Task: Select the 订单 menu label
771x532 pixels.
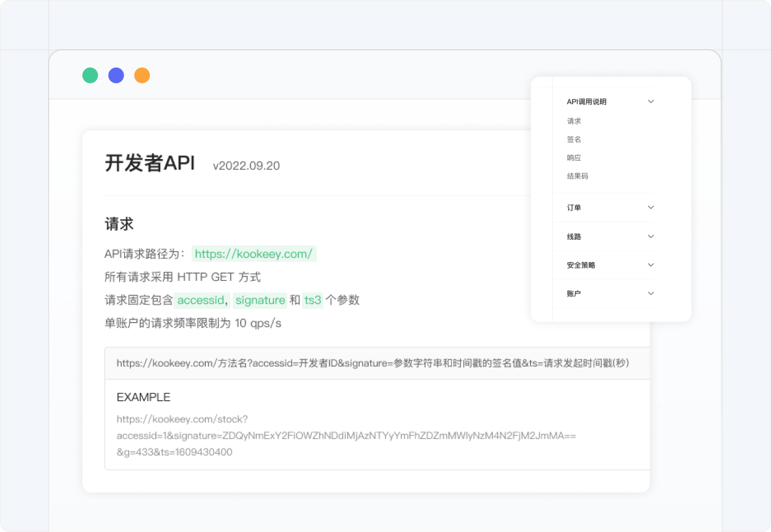Action: click(x=574, y=208)
